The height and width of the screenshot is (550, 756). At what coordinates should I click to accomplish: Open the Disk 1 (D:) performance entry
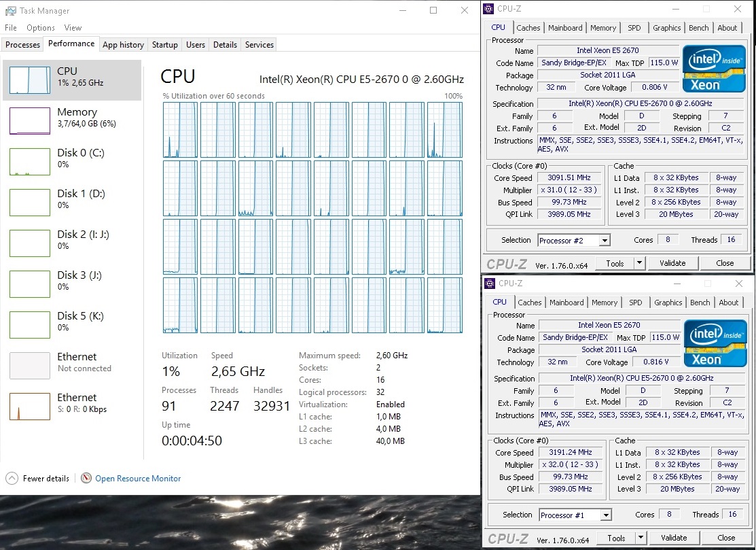[x=72, y=202]
